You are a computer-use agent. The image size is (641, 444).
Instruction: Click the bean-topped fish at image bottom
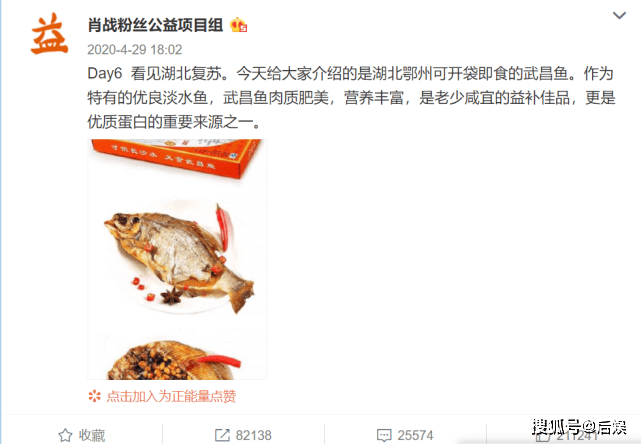(x=174, y=361)
